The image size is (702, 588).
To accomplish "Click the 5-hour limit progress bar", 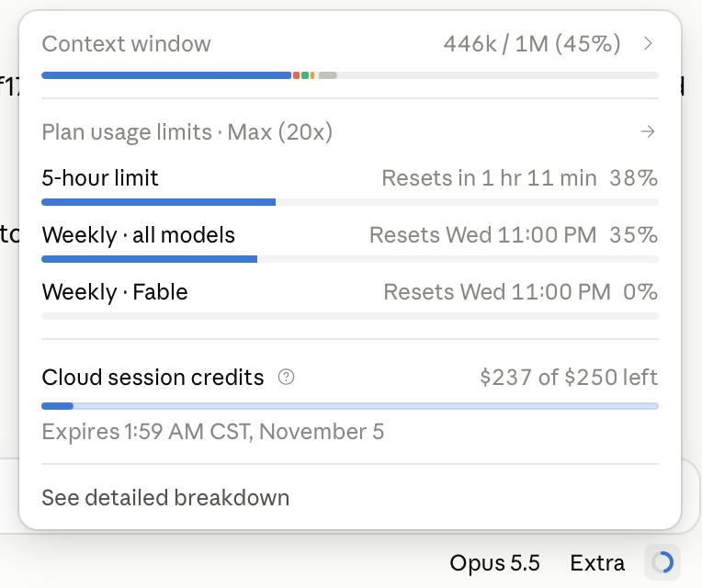I will pos(350,202).
